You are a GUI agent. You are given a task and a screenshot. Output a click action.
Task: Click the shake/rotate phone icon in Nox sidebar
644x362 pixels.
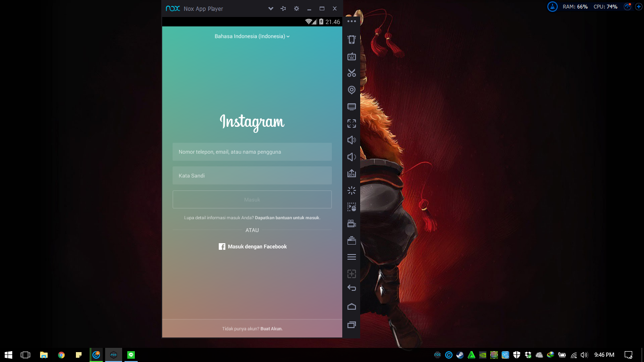[x=351, y=40]
